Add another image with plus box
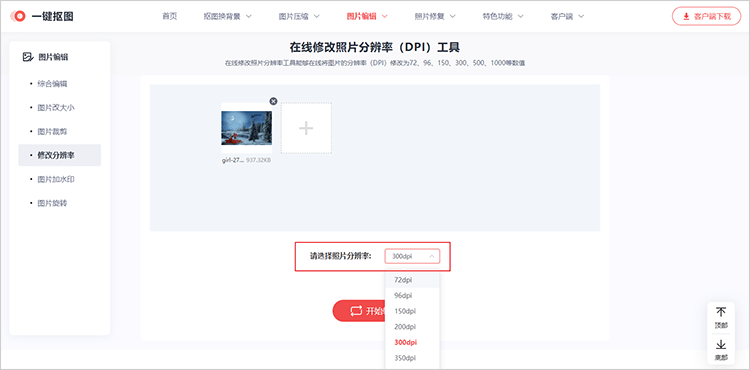Screen dimensions: 750x370 click(306, 128)
